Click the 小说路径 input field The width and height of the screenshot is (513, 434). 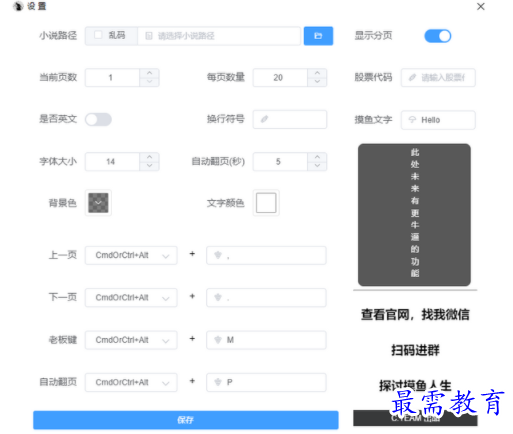pos(219,36)
